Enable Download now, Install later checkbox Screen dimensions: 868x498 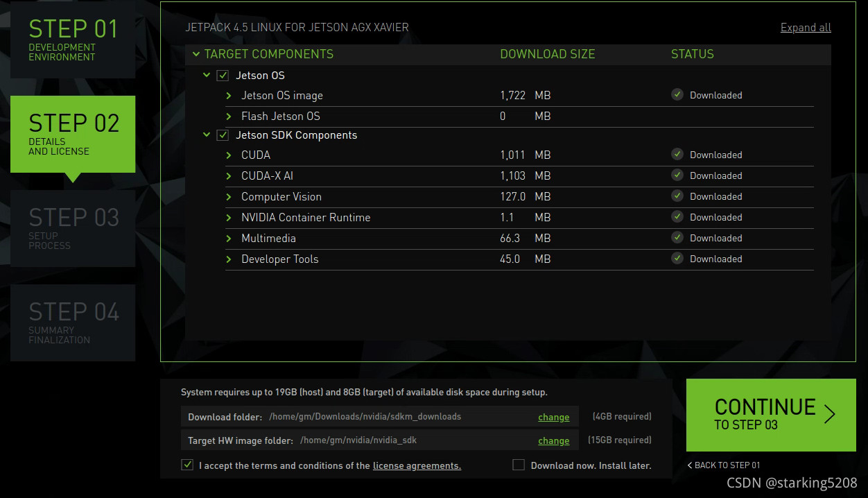(519, 465)
